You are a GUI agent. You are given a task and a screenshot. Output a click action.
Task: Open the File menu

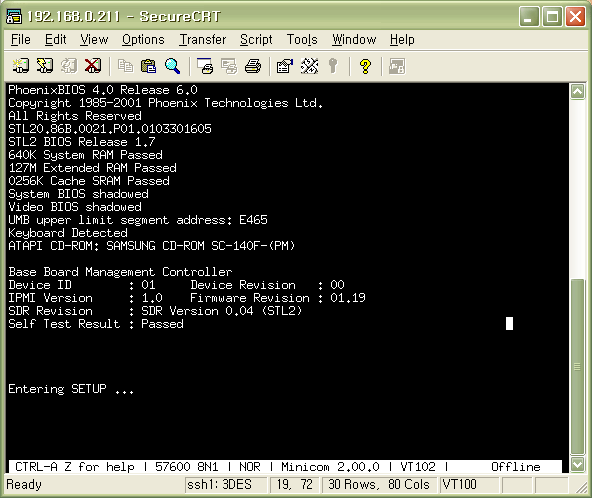(20, 40)
